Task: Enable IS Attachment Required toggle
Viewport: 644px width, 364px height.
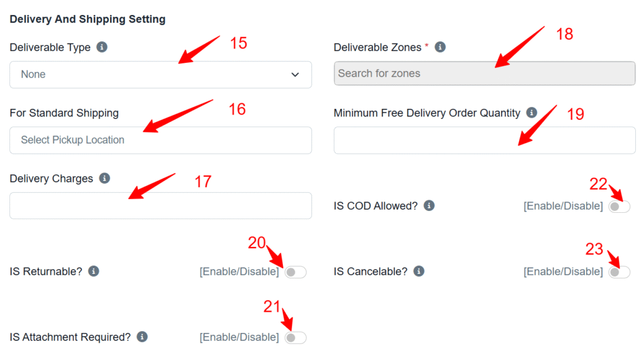Action: 296,338
